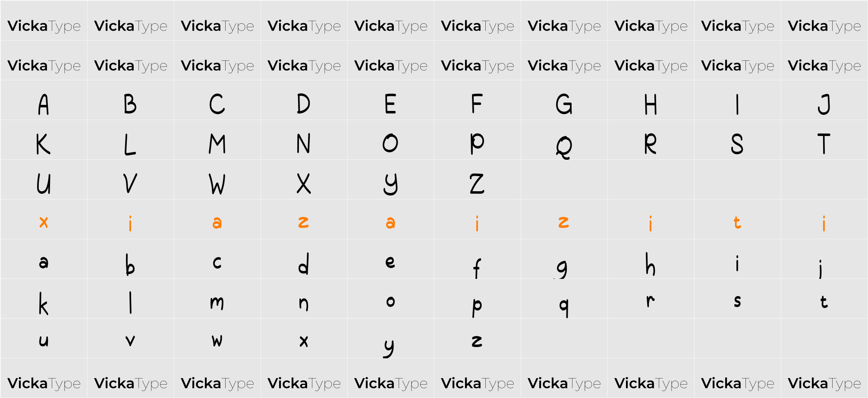Click the uppercase Z glyph
This screenshot has height=398, width=868.
pyautogui.click(x=477, y=184)
